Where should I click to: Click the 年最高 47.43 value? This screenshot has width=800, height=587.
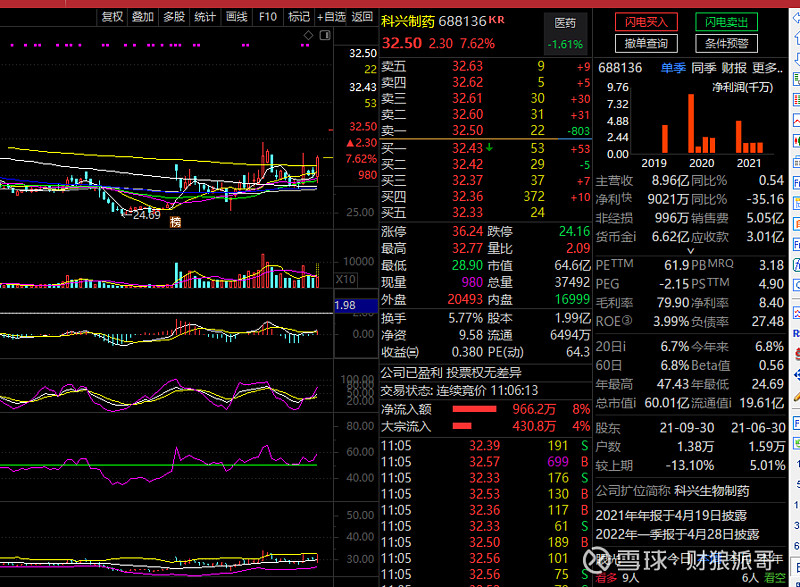[673, 384]
